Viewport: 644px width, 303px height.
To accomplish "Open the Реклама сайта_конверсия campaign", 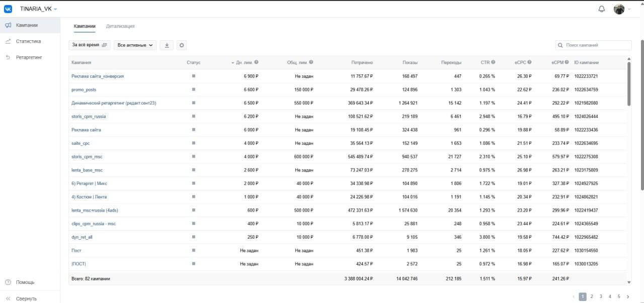I will click(98, 76).
